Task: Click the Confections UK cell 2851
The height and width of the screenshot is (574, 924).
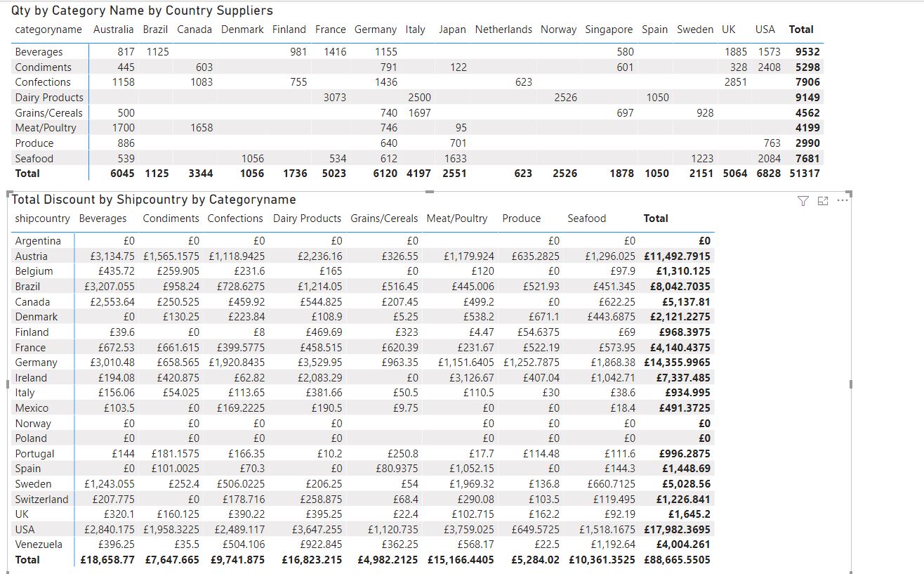Action: pos(736,82)
